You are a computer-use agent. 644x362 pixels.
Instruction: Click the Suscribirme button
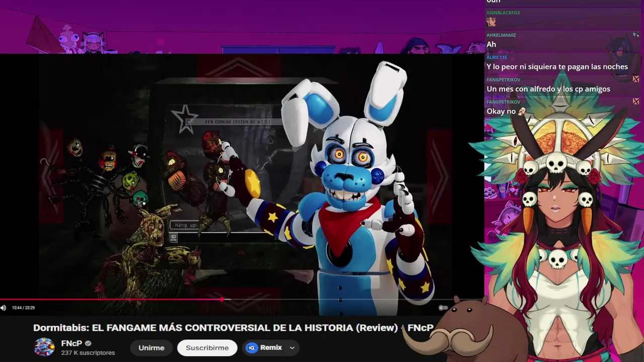pyautogui.click(x=207, y=347)
